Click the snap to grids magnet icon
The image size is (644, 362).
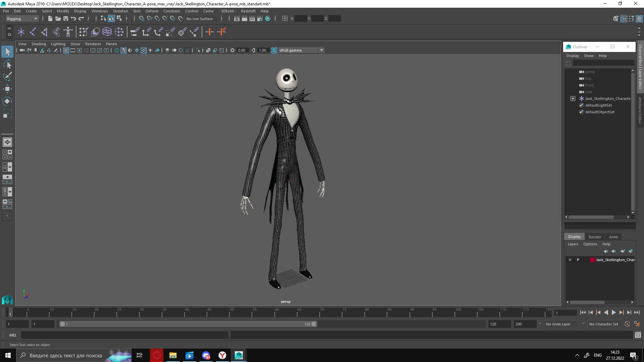point(142,18)
